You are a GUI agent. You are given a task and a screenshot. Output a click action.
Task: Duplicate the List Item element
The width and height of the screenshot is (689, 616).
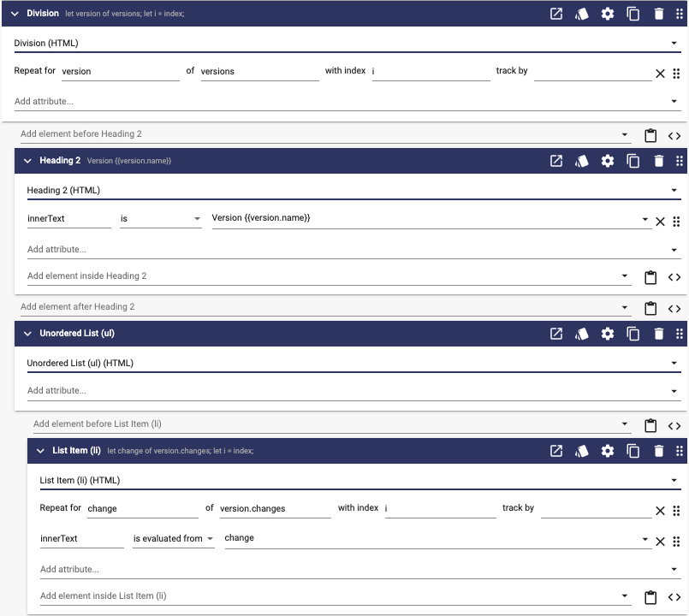pyautogui.click(x=633, y=451)
